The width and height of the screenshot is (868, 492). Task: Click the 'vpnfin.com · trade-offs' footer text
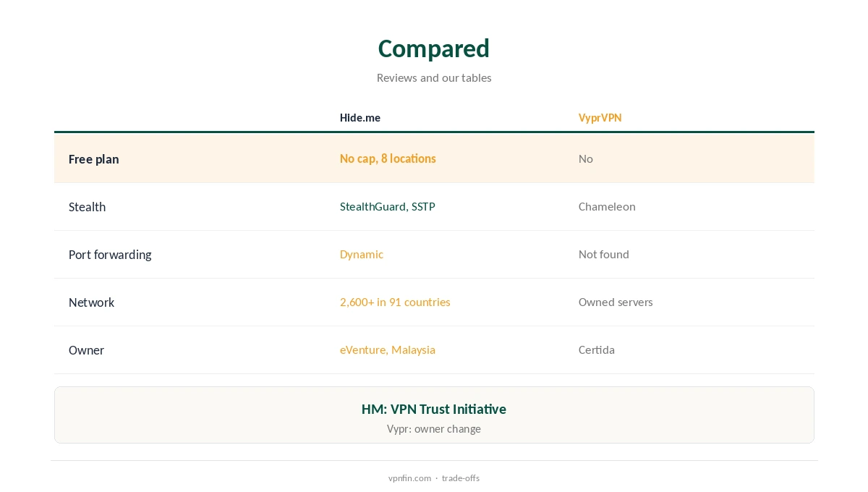(434, 478)
